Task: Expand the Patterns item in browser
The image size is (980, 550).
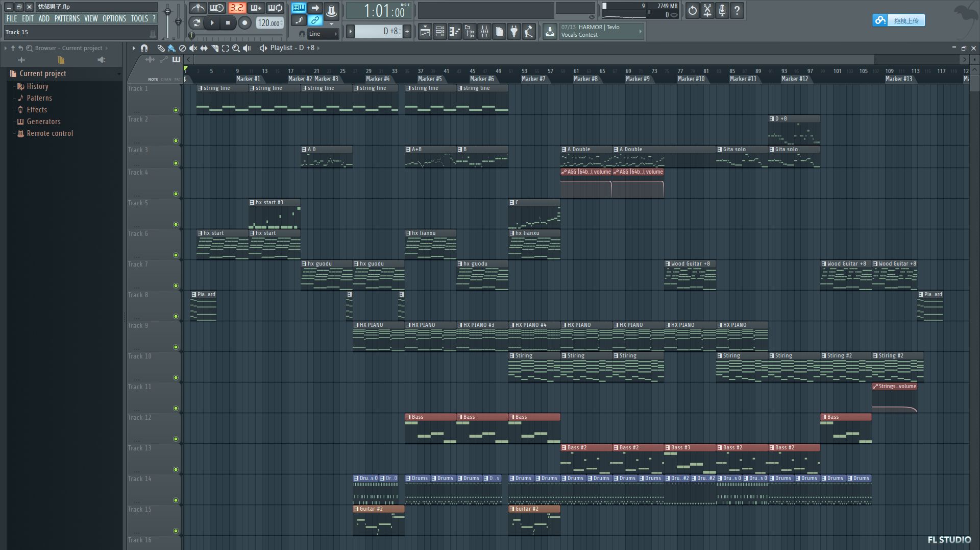Action: coord(39,98)
